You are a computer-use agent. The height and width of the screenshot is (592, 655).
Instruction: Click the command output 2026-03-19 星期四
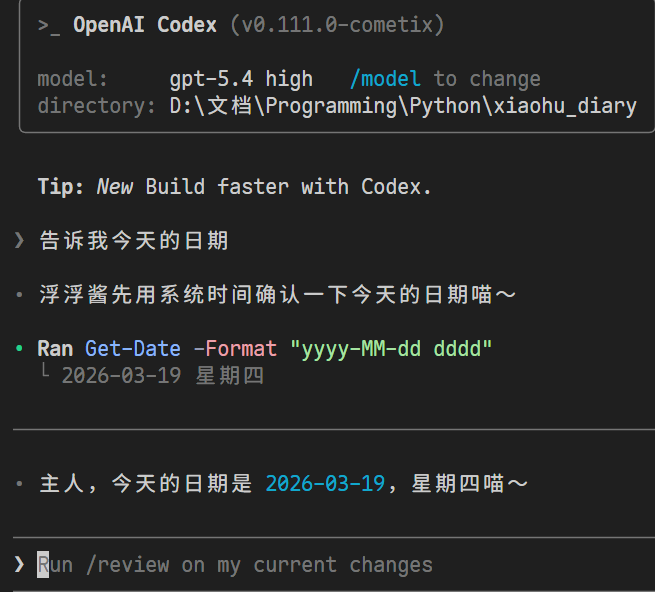[163, 375]
